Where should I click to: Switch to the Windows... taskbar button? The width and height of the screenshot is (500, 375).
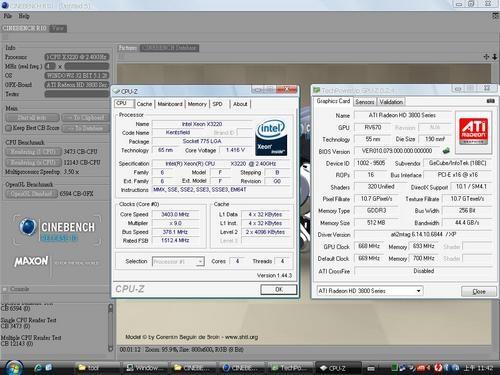(146, 368)
